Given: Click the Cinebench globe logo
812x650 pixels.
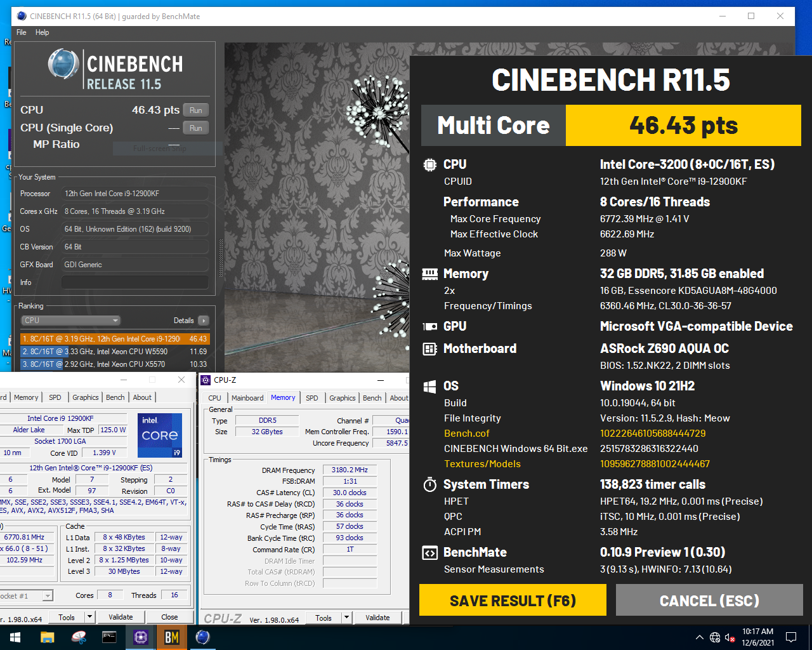Looking at the screenshot, I should [x=63, y=65].
